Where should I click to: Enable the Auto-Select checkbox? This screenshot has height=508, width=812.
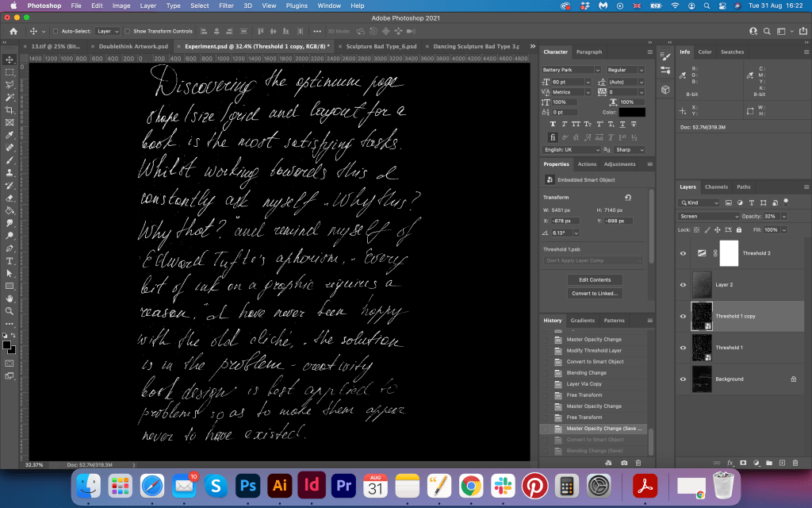[56, 31]
